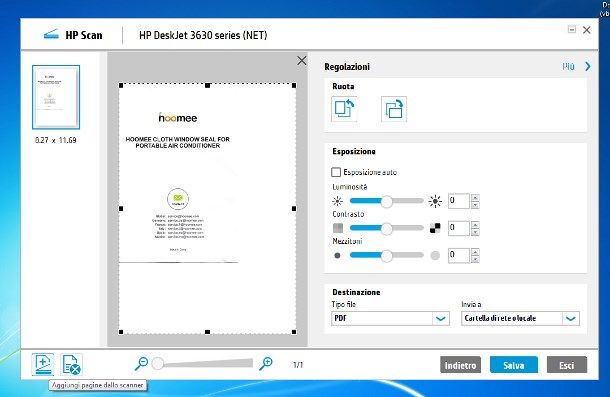Decrease Mezzitoni with the down stepper
The height and width of the screenshot is (397, 610).
coord(475,259)
